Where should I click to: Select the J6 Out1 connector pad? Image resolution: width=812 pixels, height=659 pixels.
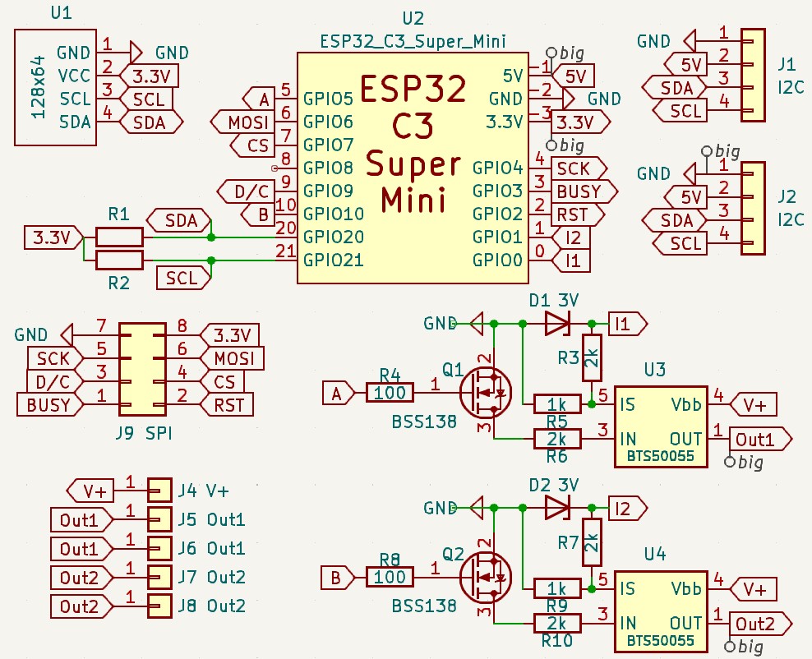coord(159,548)
